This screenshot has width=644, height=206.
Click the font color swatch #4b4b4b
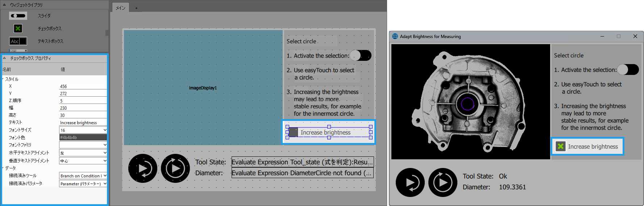pyautogui.click(x=83, y=137)
